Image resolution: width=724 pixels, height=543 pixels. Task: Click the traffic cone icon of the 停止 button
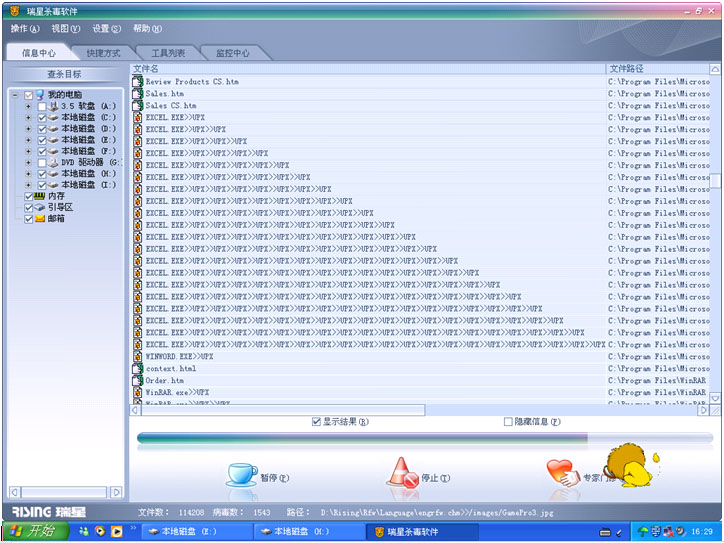click(402, 473)
